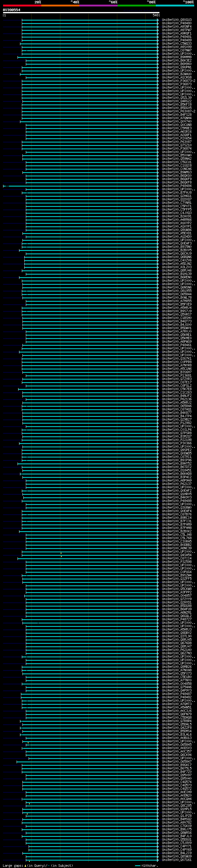
Task: Click label UniRef100_P36874
Action: [177, 149]
